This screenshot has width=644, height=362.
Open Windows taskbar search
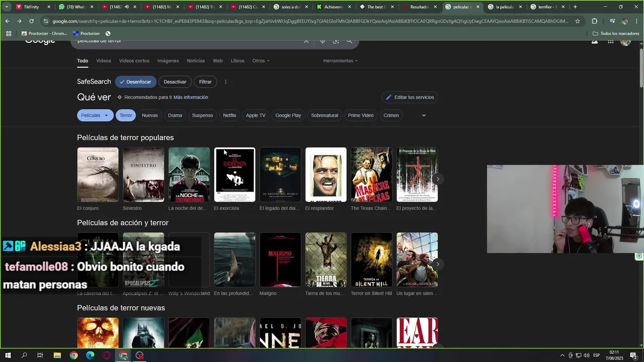click(24, 355)
